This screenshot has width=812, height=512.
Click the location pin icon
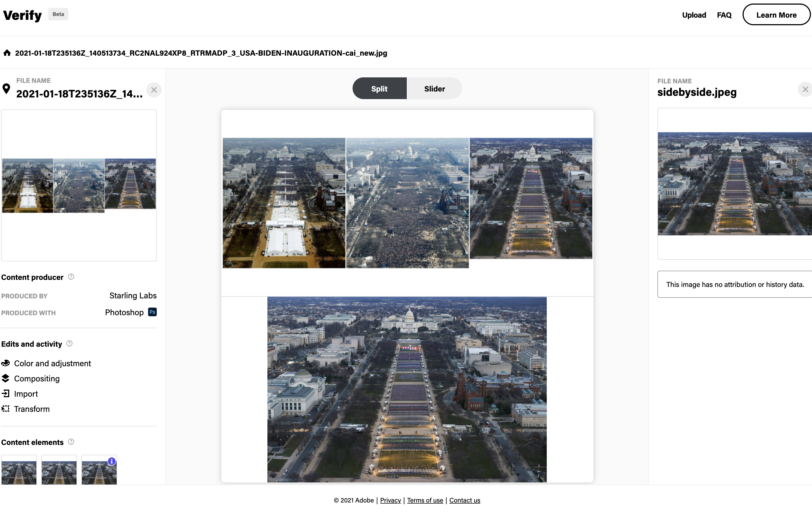[6, 89]
